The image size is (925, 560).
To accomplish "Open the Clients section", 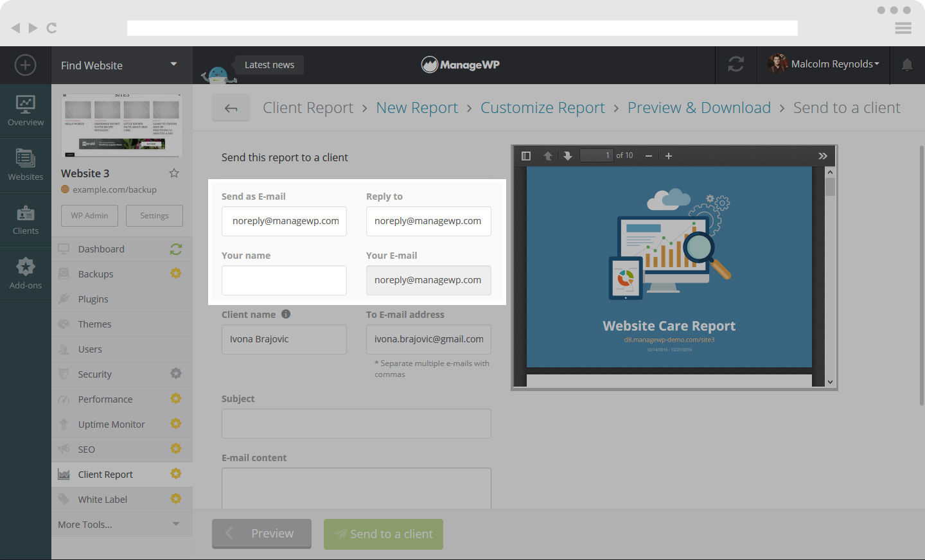I will (26, 220).
